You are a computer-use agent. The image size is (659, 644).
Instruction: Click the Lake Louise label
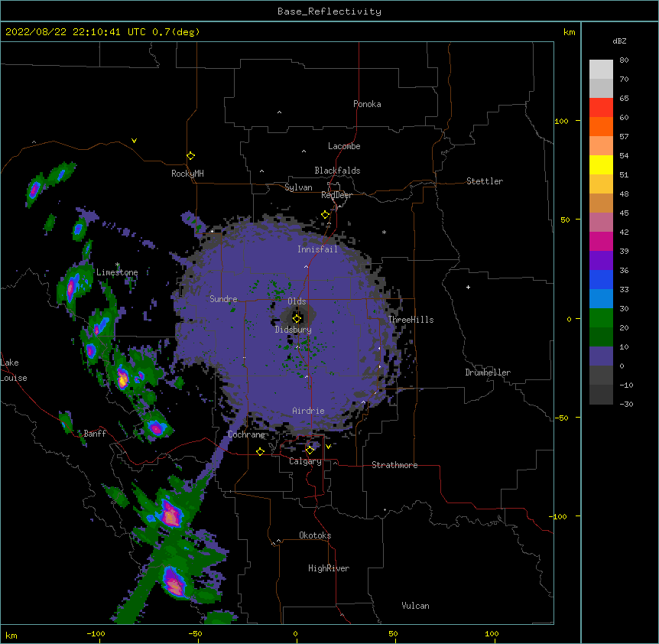(x=14, y=370)
